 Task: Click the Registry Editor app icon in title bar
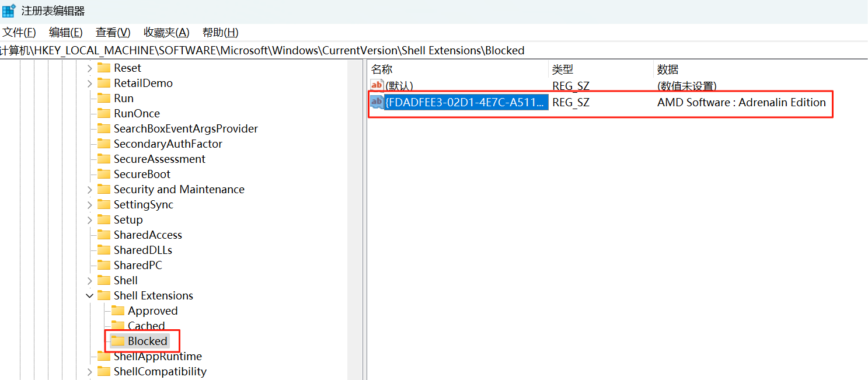9,11
